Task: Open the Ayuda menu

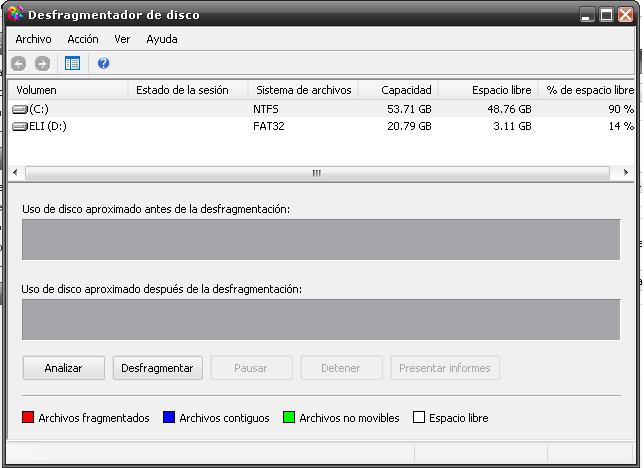Action: pyautogui.click(x=162, y=39)
